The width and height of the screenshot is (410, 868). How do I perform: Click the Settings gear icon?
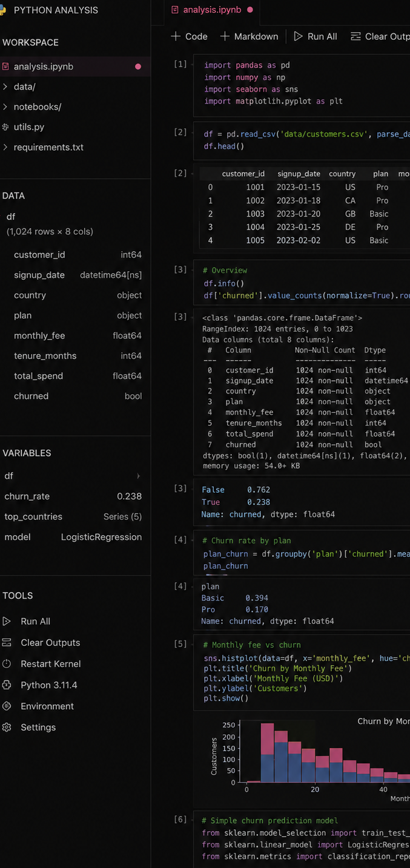[7, 728]
